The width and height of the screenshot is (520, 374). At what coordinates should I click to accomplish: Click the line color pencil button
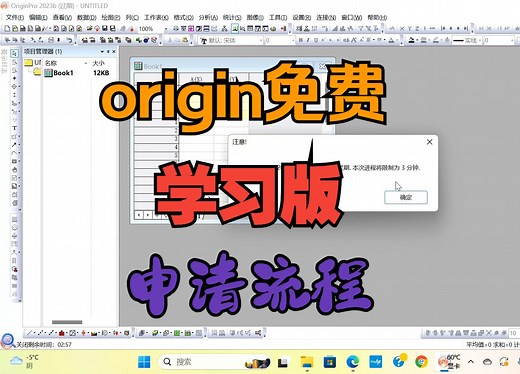(435, 40)
